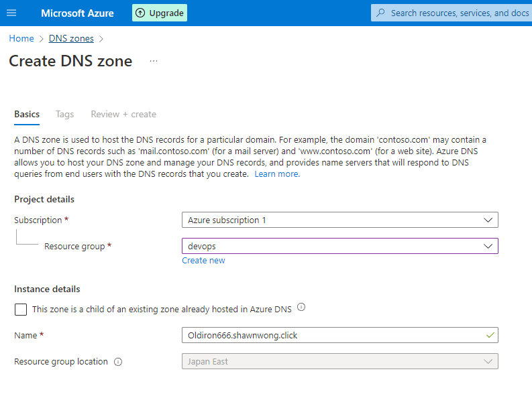
Task: Open the Review + create tab
Action: [123, 114]
